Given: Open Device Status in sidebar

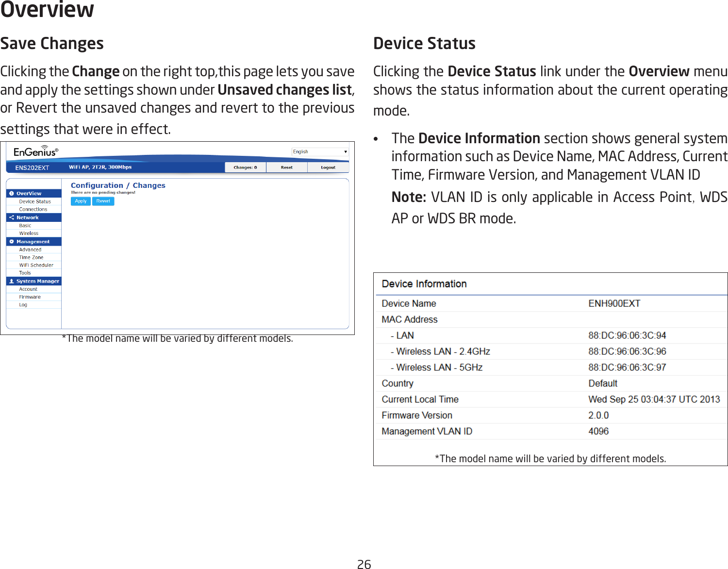Looking at the screenshot, I should point(35,201).
